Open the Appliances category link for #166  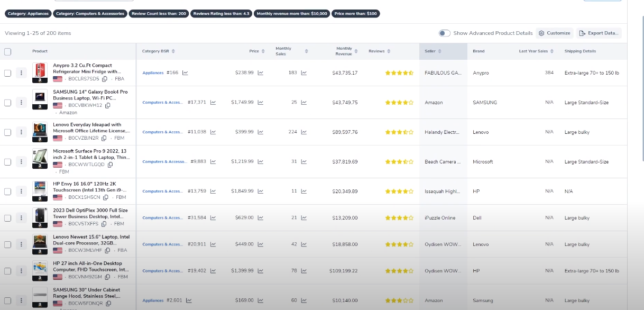[153, 73]
